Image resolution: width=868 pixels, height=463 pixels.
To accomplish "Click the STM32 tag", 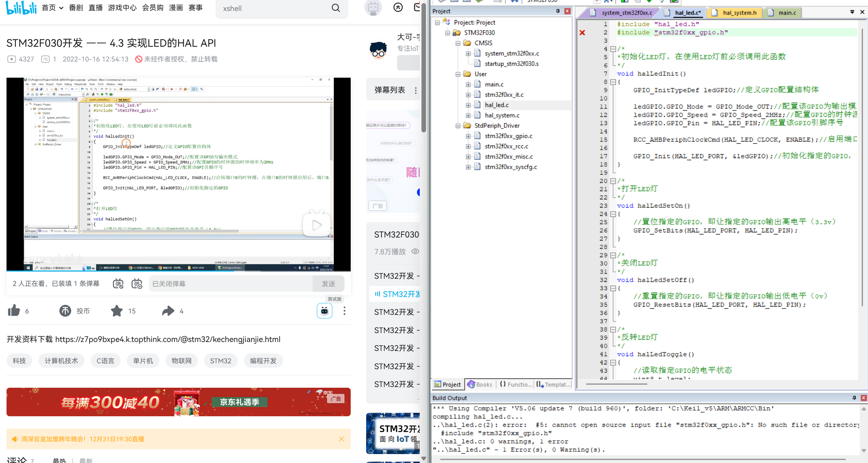I will [221, 361].
